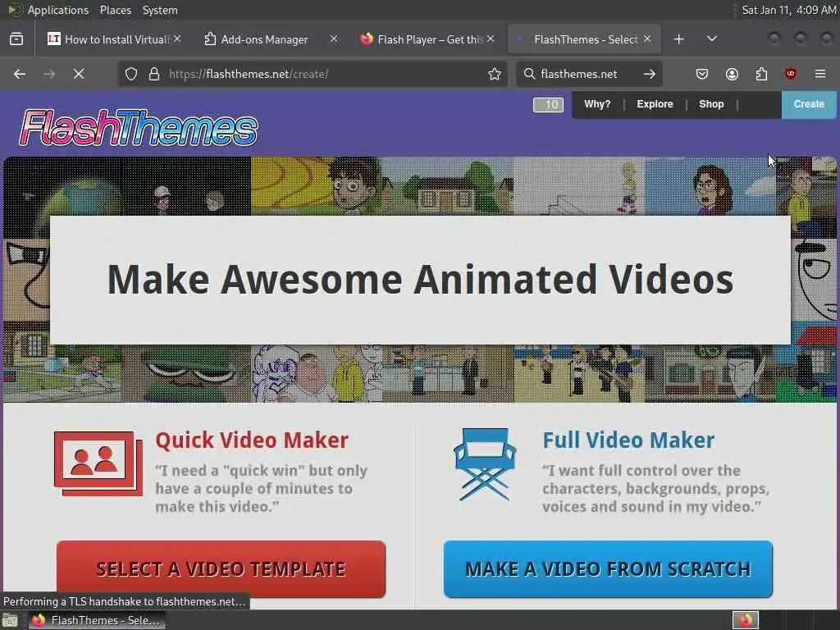840x630 pixels.
Task: Open the uBlock Origin extension
Action: pos(791,74)
